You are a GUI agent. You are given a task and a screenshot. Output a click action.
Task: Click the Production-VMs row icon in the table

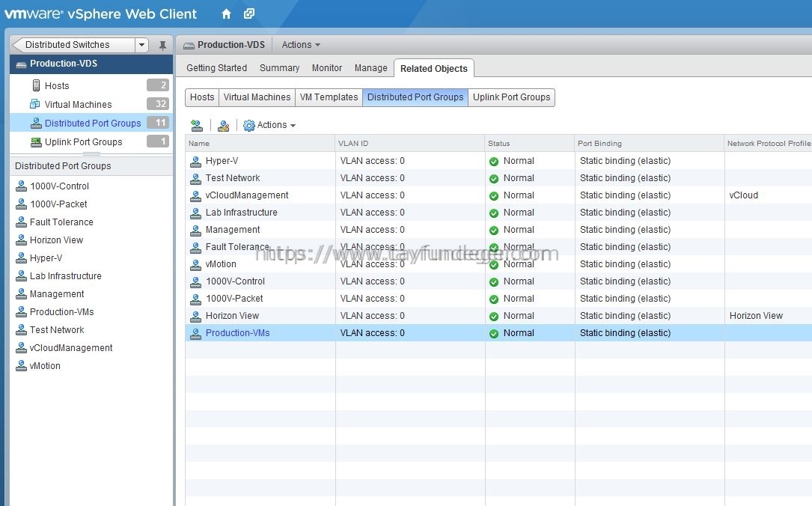pos(196,334)
